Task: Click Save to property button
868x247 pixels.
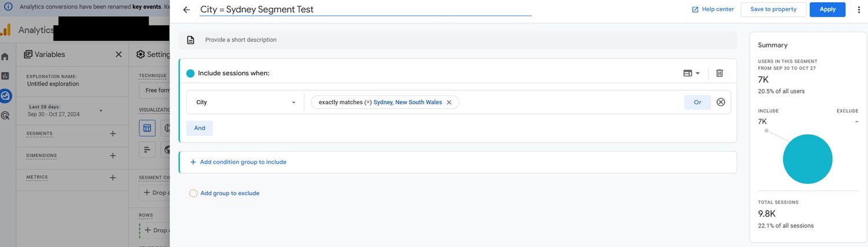Action: point(773,9)
